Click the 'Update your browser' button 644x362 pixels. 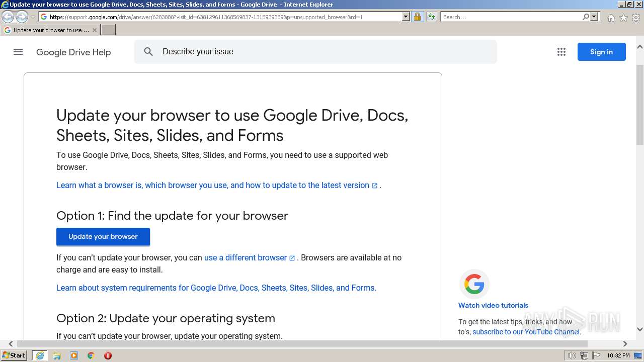(103, 237)
